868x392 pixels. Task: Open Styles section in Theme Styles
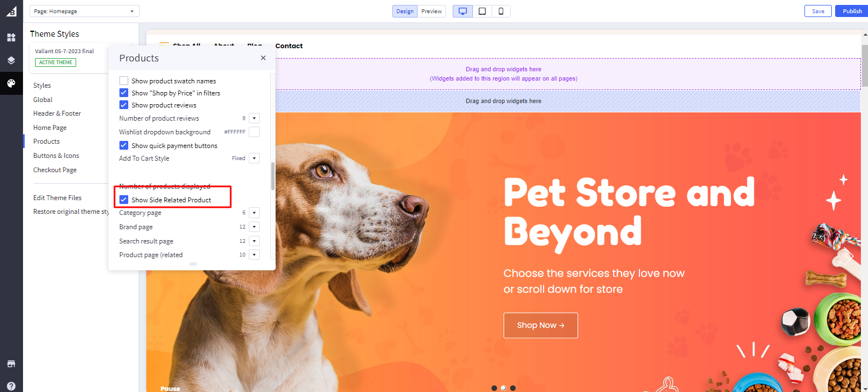click(42, 86)
